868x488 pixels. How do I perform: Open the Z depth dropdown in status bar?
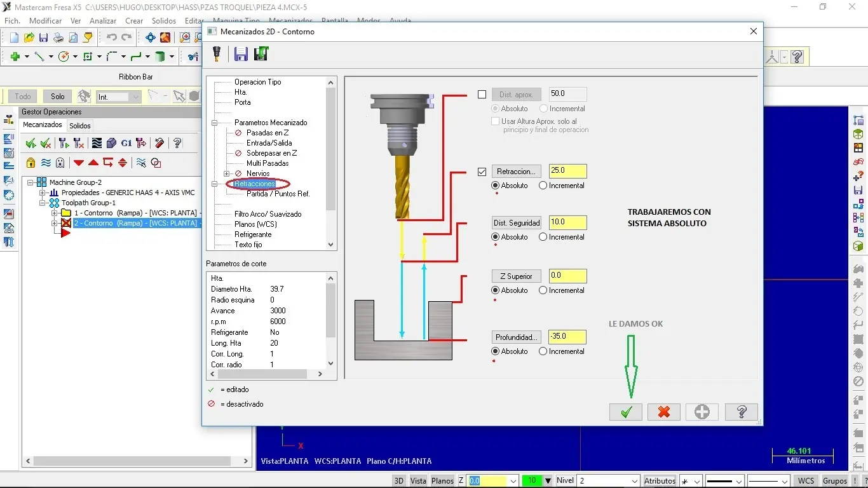(513, 481)
